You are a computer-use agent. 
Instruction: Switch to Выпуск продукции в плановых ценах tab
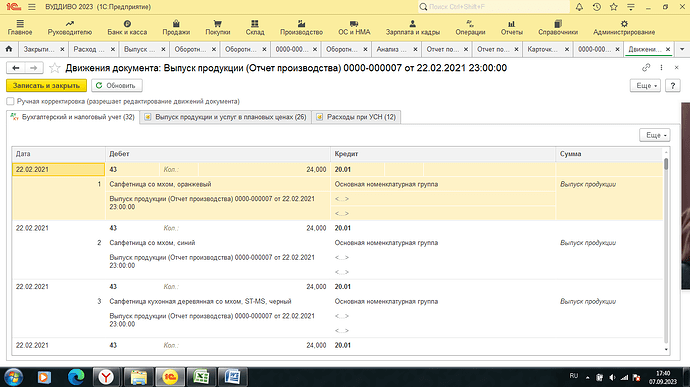[225, 117]
